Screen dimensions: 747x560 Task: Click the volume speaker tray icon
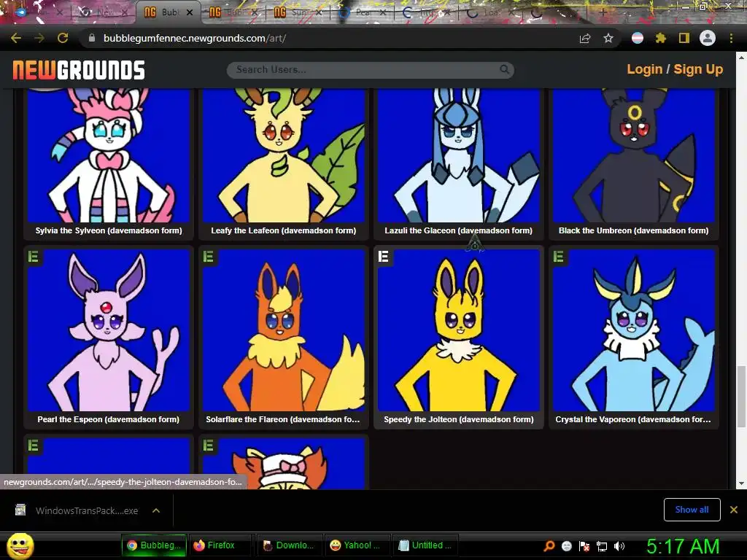[x=619, y=546]
